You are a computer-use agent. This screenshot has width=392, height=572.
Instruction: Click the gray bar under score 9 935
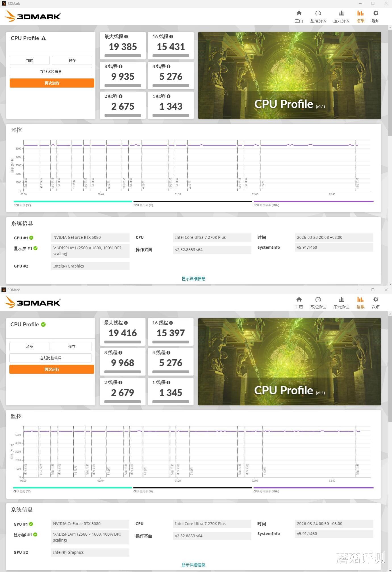pyautogui.click(x=123, y=86)
